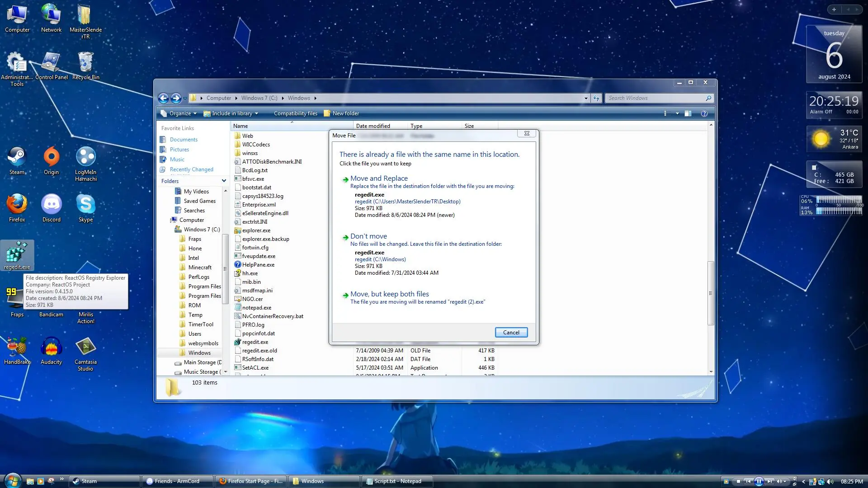868x488 pixels.
Task: Switch to Firefox Start Page taskbar button
Action: click(251, 481)
